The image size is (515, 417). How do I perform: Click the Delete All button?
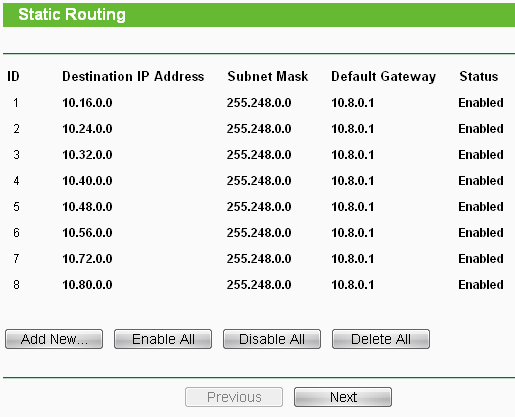(381, 339)
